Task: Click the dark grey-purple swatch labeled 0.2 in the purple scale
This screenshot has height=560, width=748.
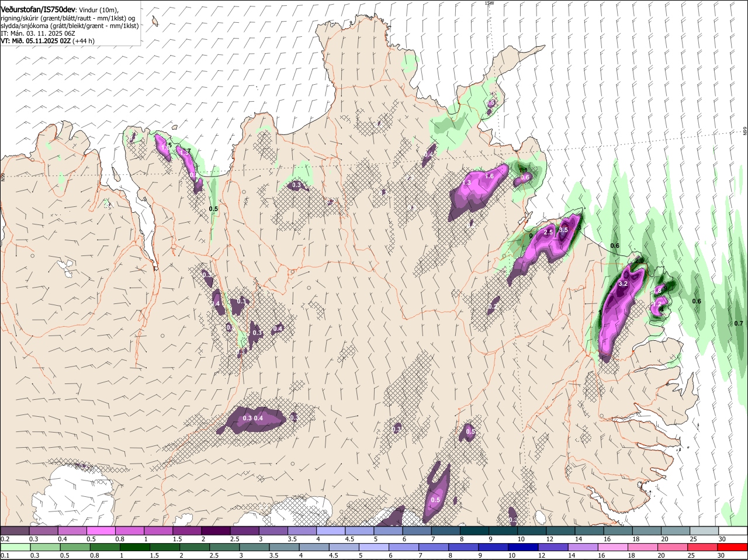Action: 15,531
